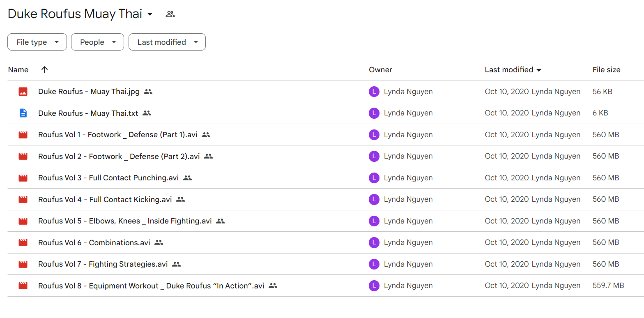Click the video icon of Roufus Vol 1
Screen dimensions: 644x318
(23, 135)
